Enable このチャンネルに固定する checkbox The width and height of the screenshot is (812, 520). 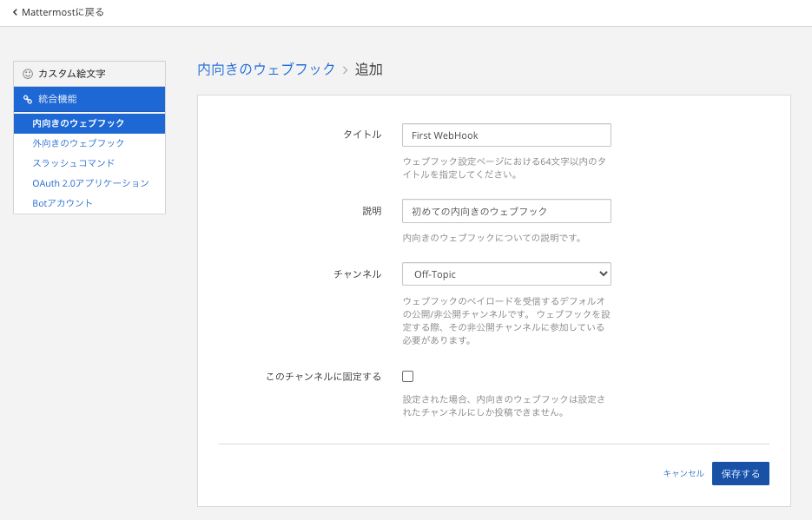tap(408, 377)
